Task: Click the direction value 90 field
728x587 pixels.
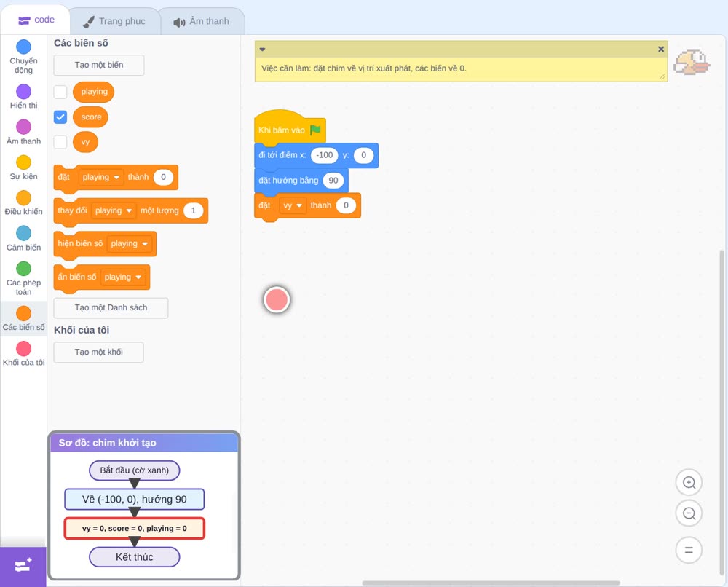Action: coord(333,181)
